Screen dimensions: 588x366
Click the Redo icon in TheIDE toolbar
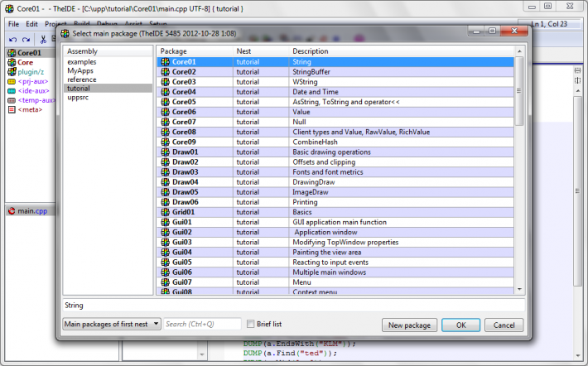26,40
